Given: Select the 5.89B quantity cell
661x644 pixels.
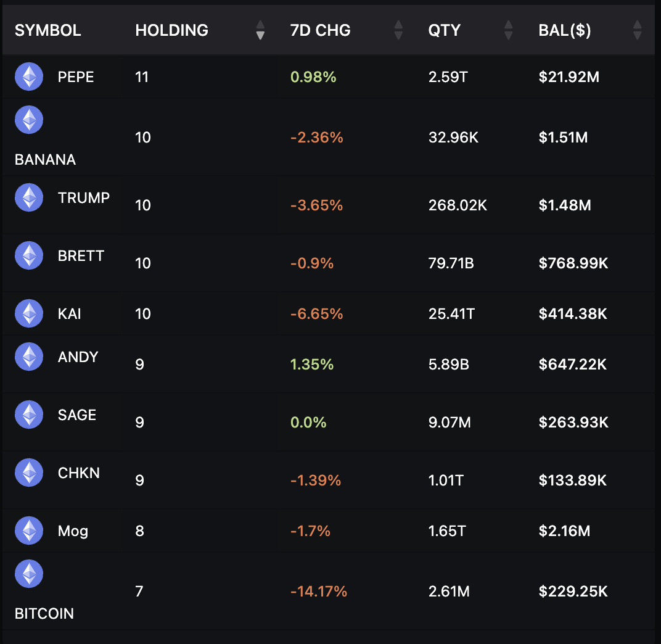Looking at the screenshot, I should (449, 365).
